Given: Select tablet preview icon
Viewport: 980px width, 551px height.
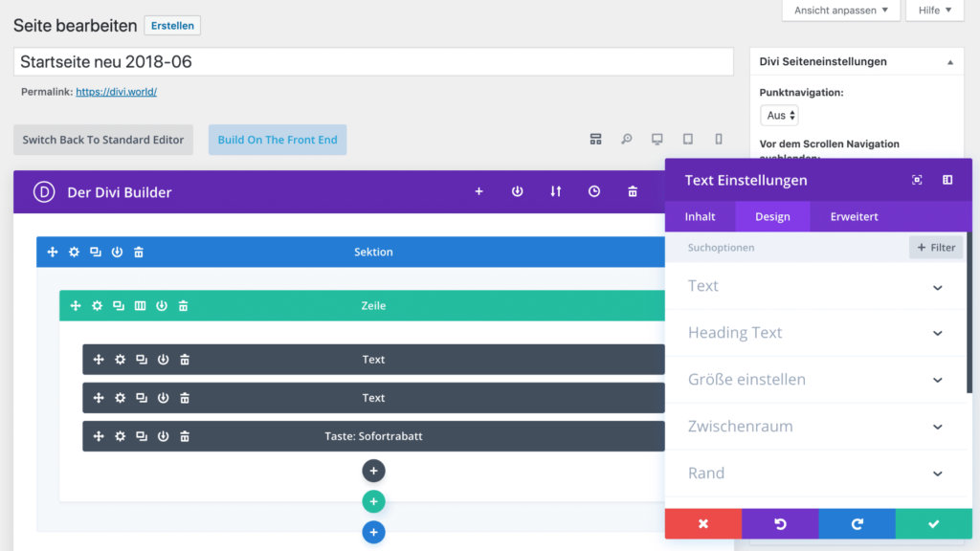Looking at the screenshot, I should (687, 139).
